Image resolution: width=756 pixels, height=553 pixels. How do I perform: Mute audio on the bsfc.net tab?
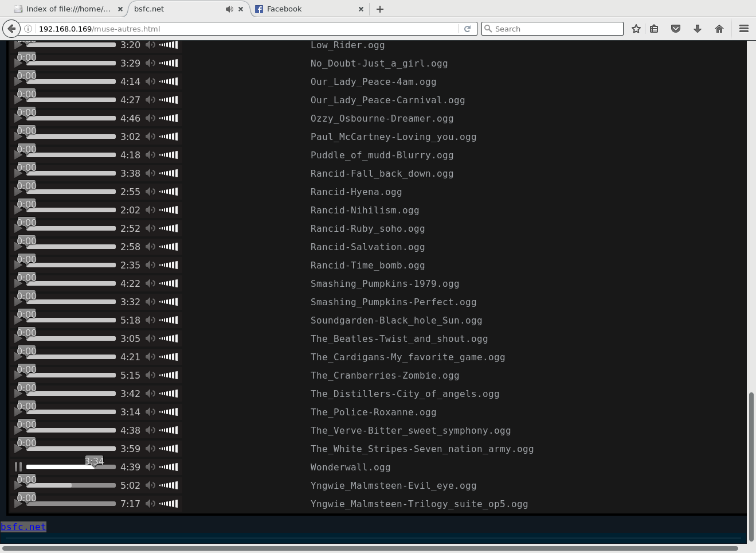tap(229, 9)
